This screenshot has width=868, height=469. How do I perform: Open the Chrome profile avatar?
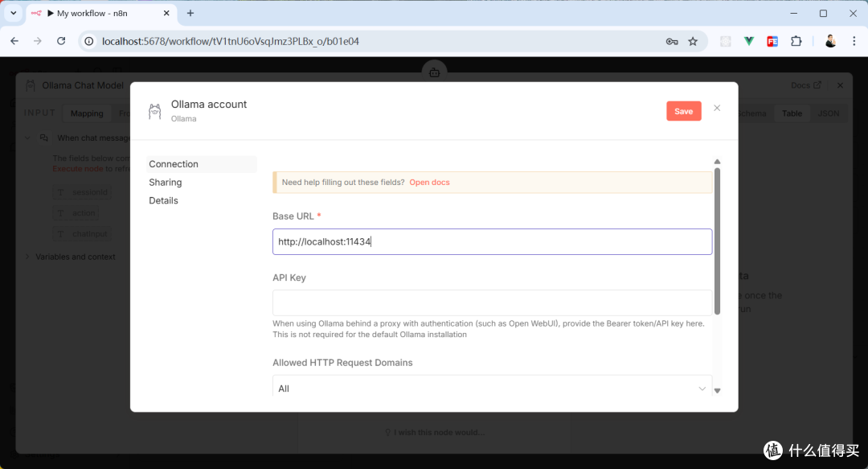pyautogui.click(x=829, y=42)
